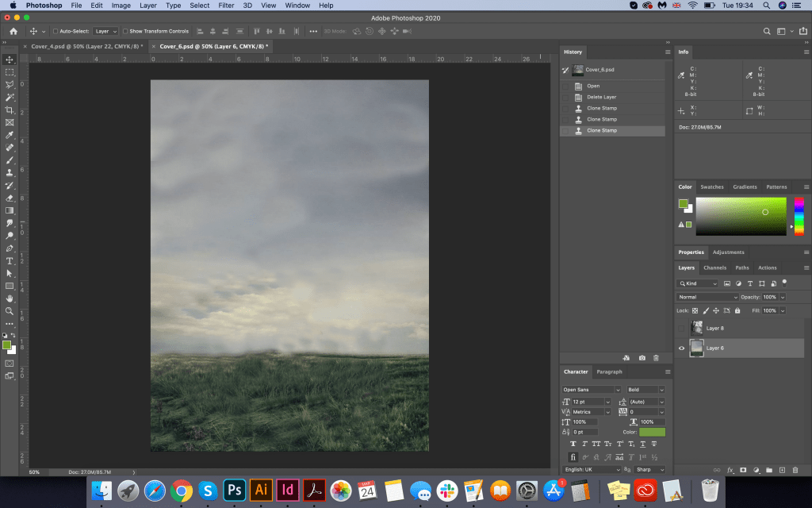Screen dimensions: 812x508
Task: Select the Clone Stamp tool in toolbar
Action: tap(10, 172)
